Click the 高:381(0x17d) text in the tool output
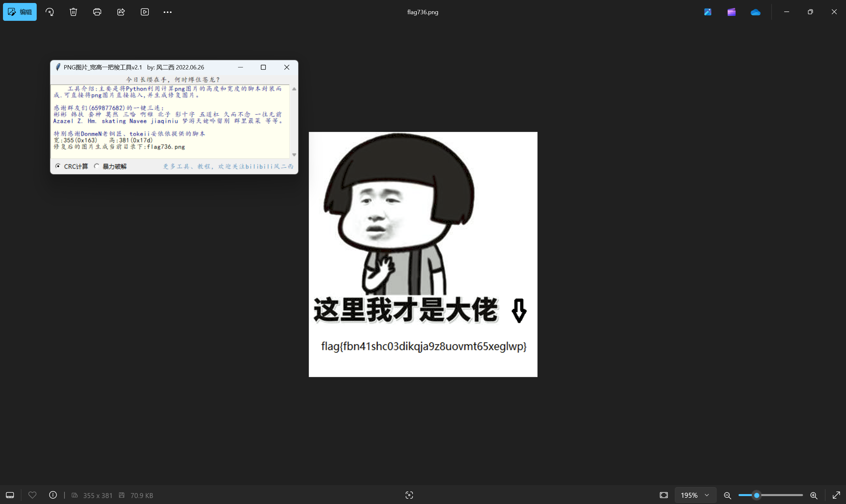The height and width of the screenshot is (504, 846). (131, 140)
